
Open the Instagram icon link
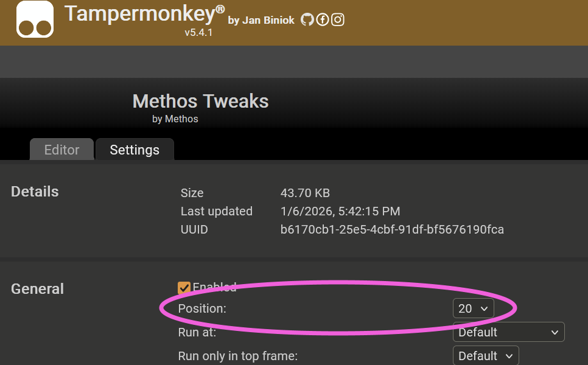coord(338,19)
